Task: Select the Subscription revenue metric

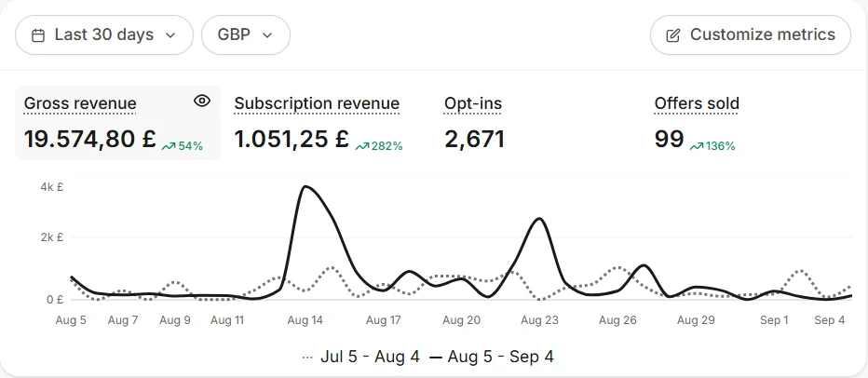Action: click(317, 103)
